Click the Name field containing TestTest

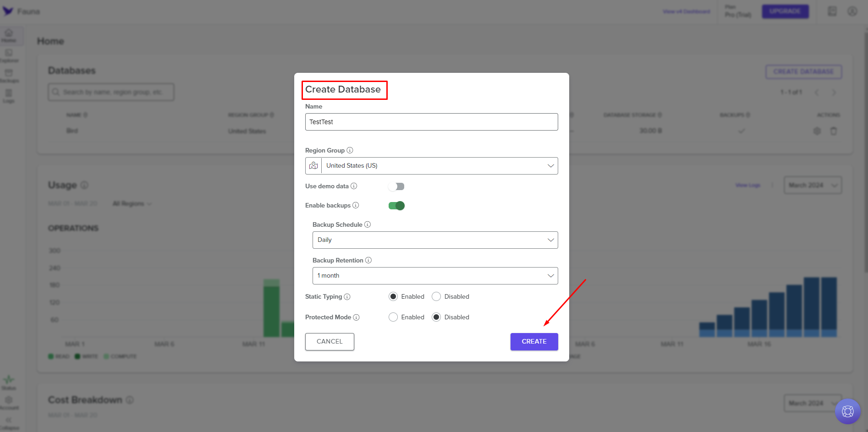point(431,122)
